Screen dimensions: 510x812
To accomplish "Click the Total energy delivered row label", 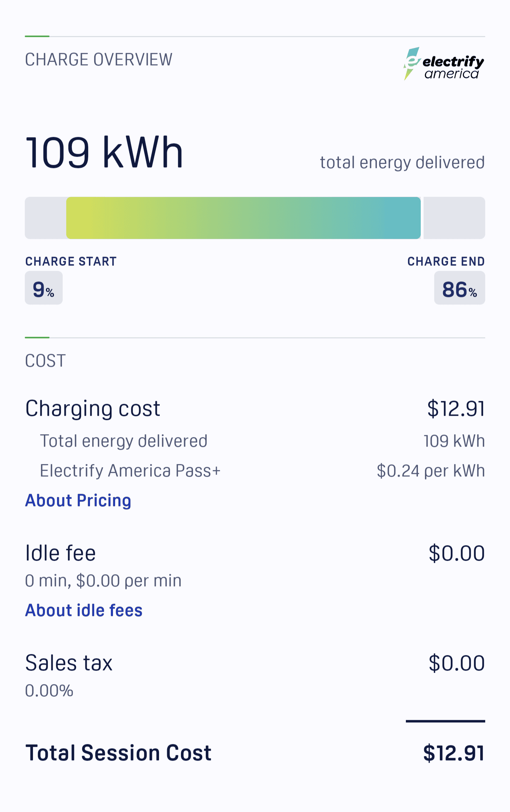I will (x=124, y=441).
